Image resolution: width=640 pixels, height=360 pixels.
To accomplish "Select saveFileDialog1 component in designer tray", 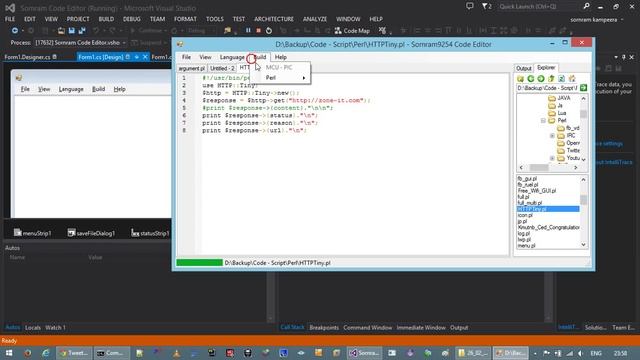I will [x=91, y=233].
